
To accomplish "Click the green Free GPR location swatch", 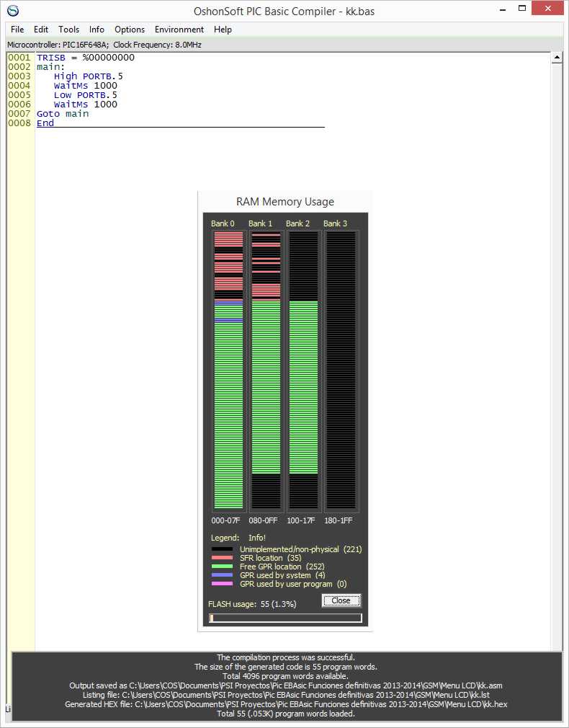I will (222, 567).
